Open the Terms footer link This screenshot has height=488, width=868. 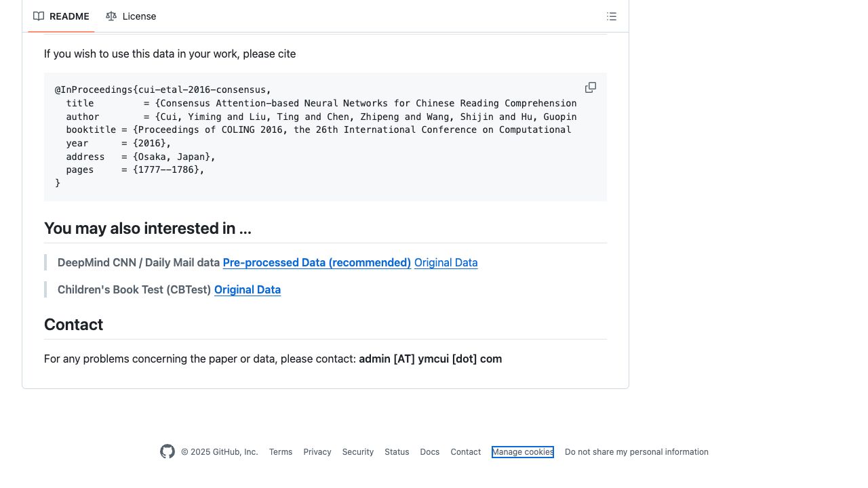coord(281,452)
